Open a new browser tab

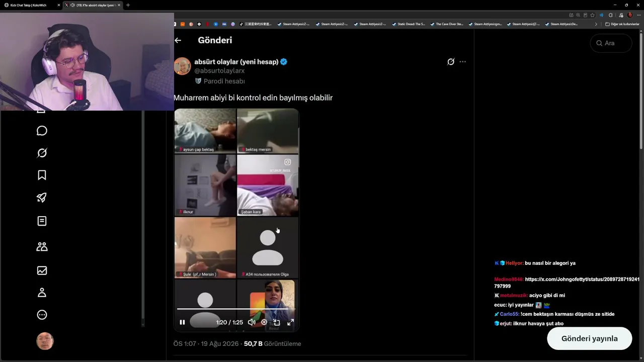coord(128,5)
